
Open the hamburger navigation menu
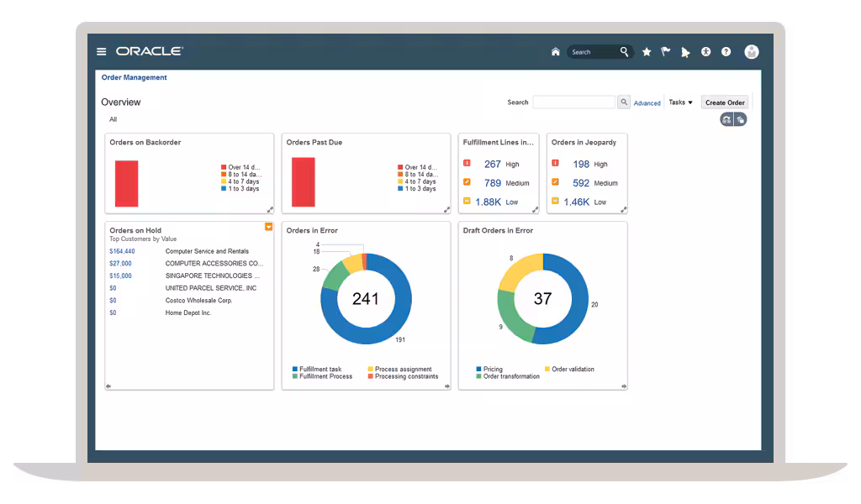101,51
